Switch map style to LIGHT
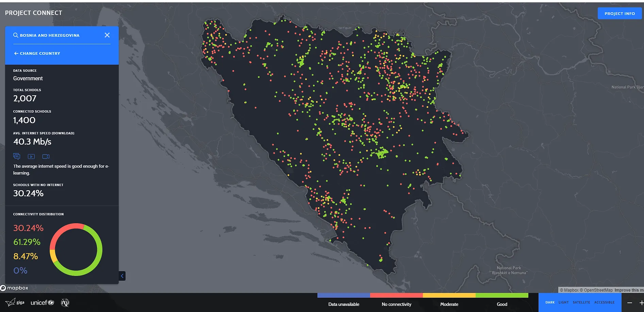This screenshot has width=644, height=312. tap(563, 302)
